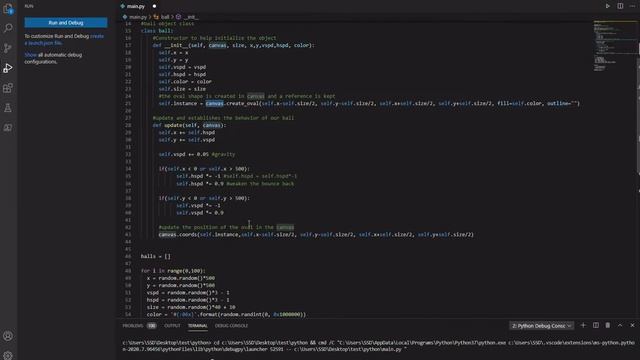This screenshot has height=360, width=640.
Task: Open the Explorer view in activity bar
Action: pyautogui.click(x=8, y=9)
